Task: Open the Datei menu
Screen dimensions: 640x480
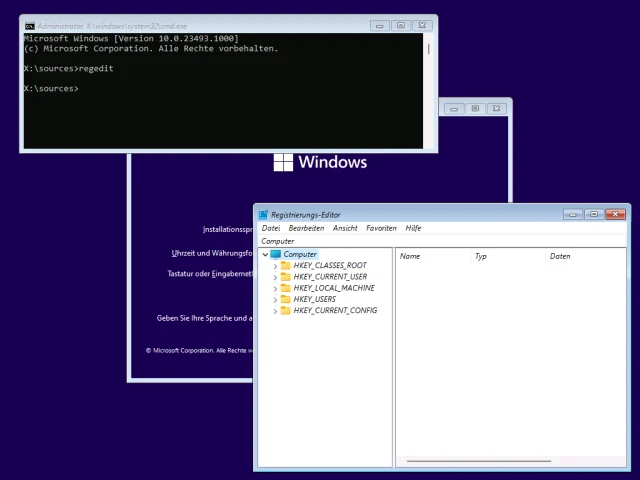Action: (x=270, y=228)
